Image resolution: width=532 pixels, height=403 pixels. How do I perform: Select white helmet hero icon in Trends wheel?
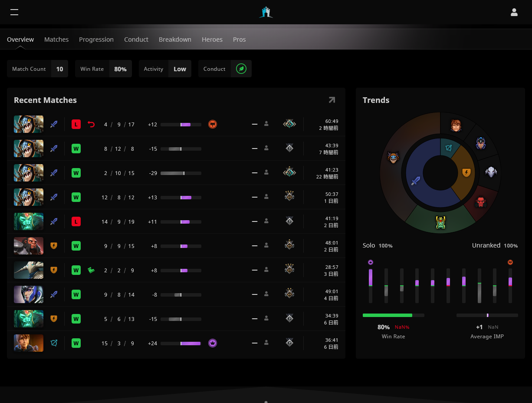click(x=491, y=172)
